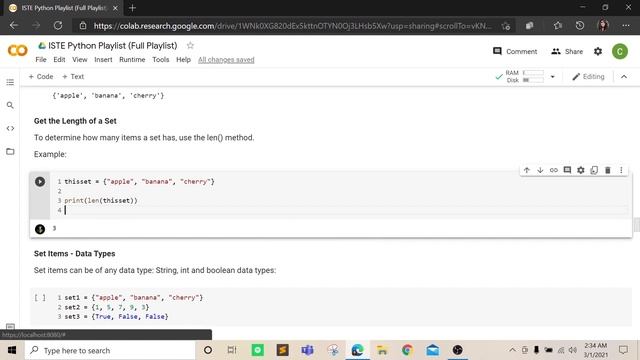Click the browser back arrow

(x=14, y=26)
